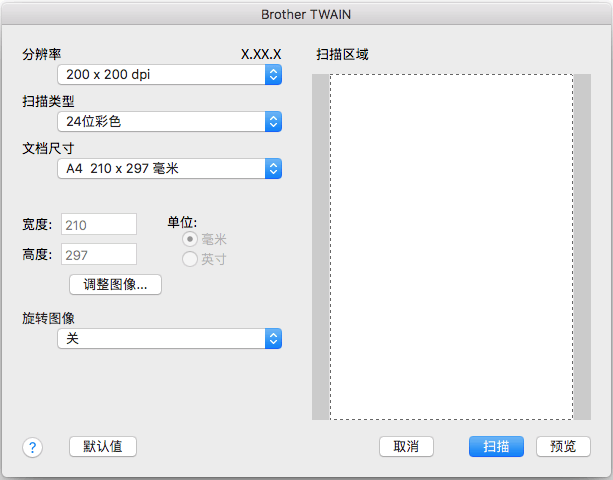Screen dimensions: 613x480
Task: Start scanning with the 扫描 button
Action: tap(496, 446)
